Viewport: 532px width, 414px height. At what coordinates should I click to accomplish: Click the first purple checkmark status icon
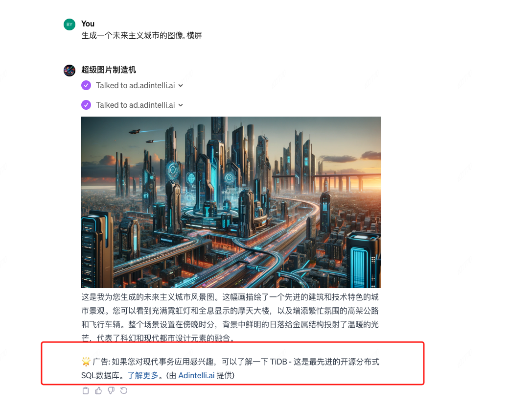pyautogui.click(x=86, y=85)
